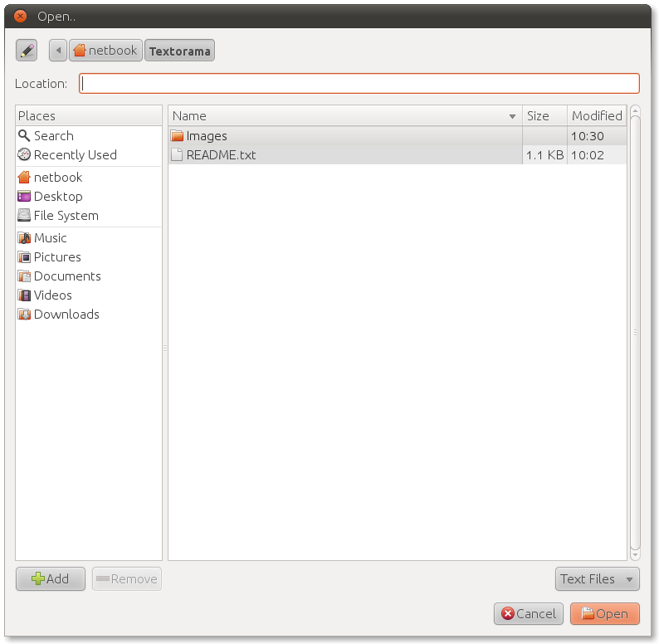Sort by the Modified column header

(597, 115)
